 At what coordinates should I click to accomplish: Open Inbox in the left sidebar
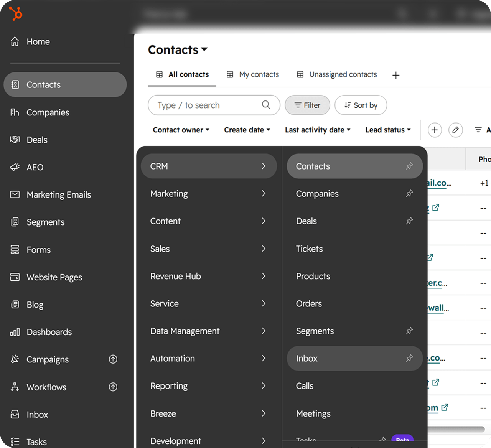pos(29,415)
